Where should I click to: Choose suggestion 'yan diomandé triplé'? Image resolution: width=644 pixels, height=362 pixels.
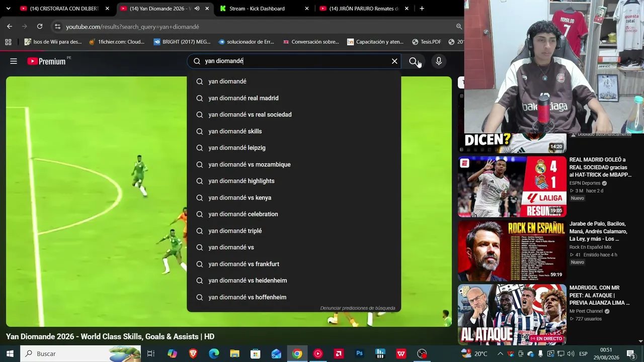(294, 231)
